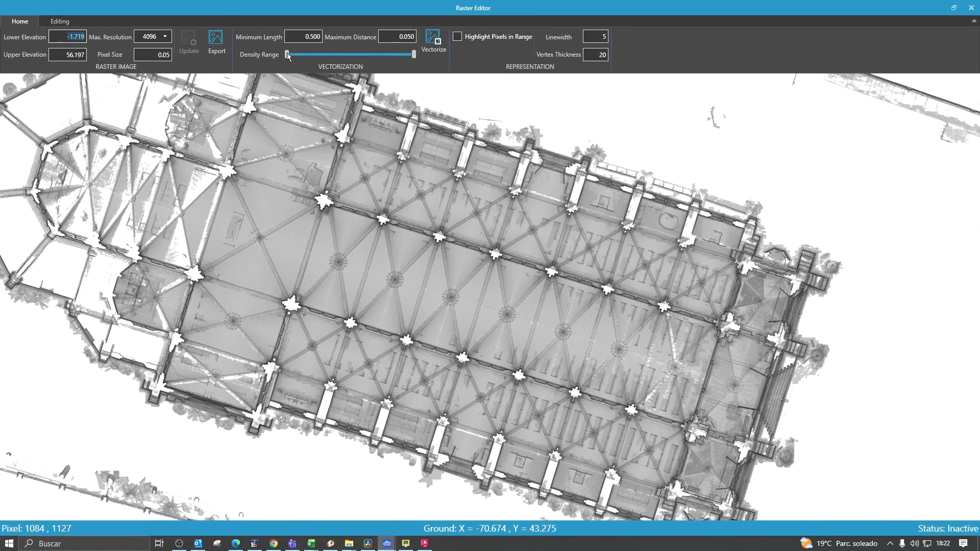Open Outlook from the taskbar
The width and height of the screenshot is (980, 551).
[x=198, y=543]
